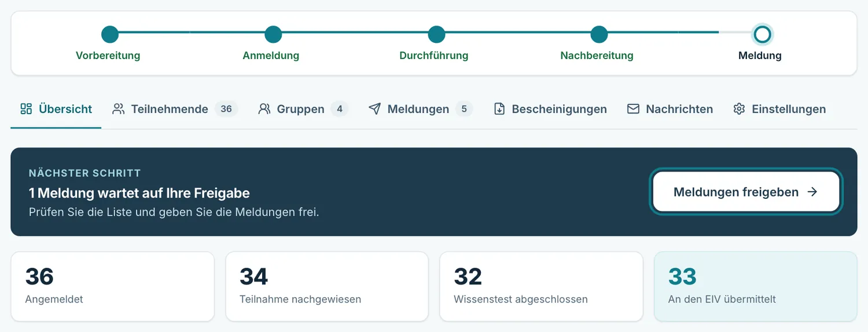Open the Bescheinigungen tab
The height and width of the screenshot is (332, 868).
pyautogui.click(x=550, y=109)
